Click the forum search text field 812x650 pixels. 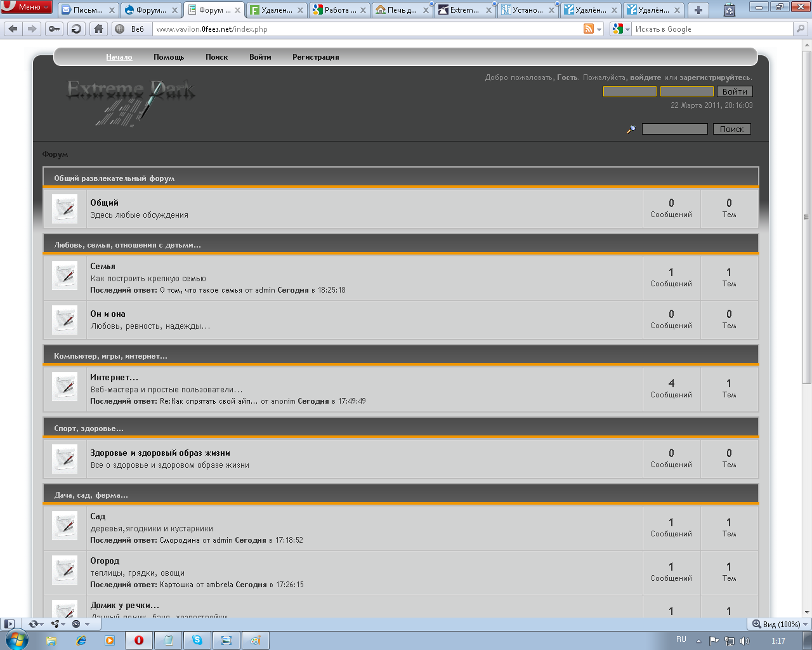674,129
